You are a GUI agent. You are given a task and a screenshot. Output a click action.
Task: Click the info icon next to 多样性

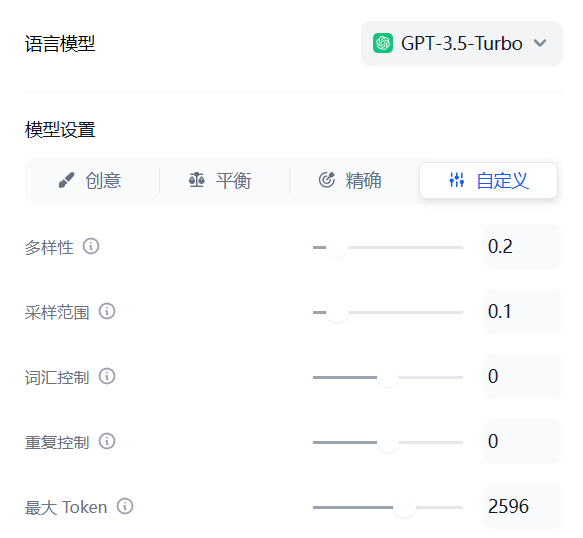coord(91,246)
